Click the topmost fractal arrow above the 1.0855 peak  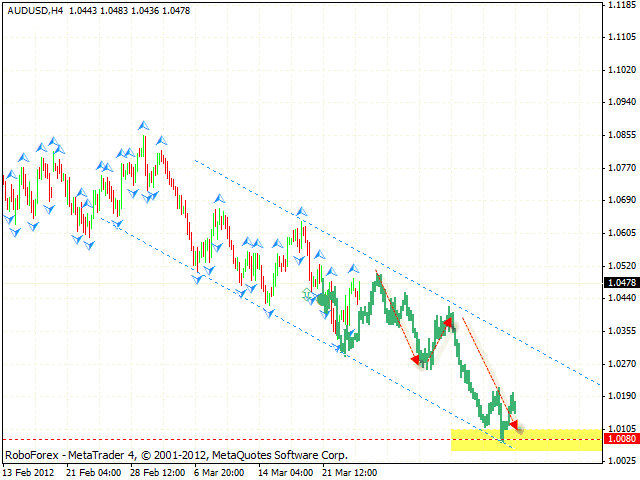click(143, 125)
